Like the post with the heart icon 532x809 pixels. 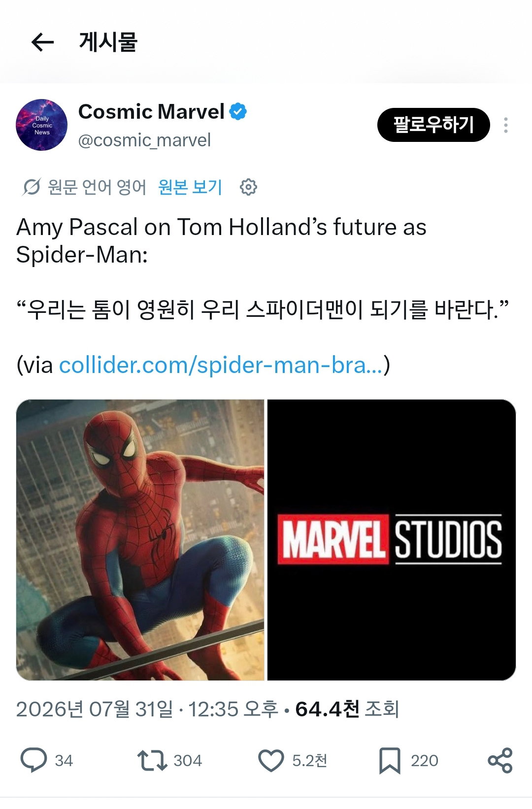tap(271, 760)
